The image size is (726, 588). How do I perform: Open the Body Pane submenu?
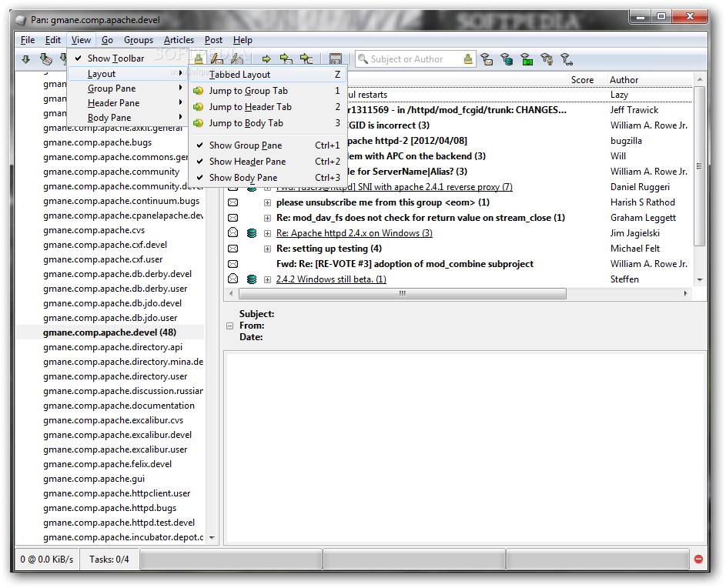pos(127,118)
